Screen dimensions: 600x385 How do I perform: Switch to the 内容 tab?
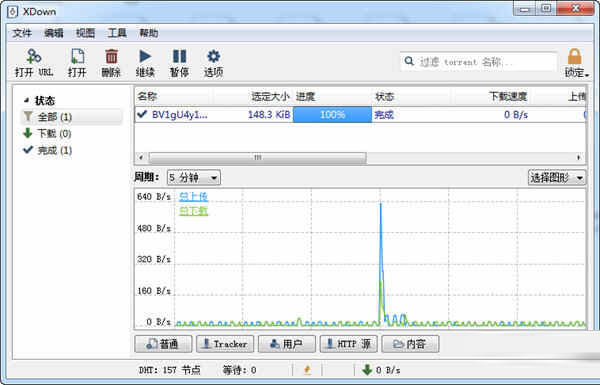tap(410, 344)
